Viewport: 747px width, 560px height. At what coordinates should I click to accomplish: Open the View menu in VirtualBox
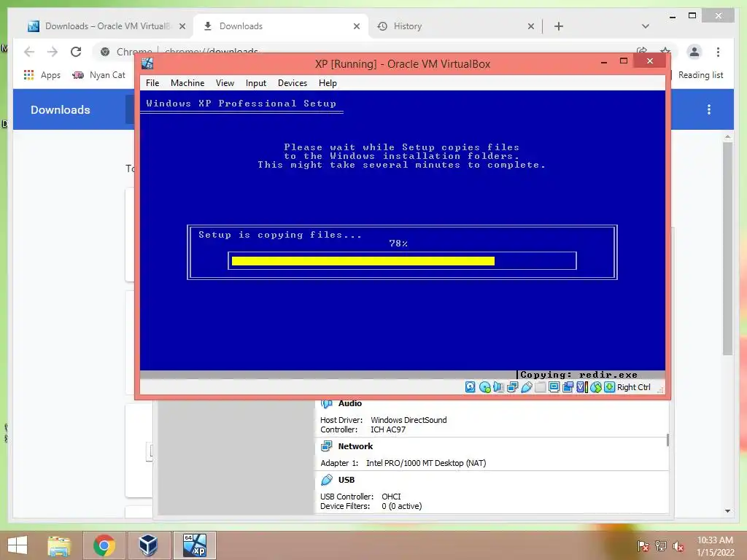(x=225, y=83)
